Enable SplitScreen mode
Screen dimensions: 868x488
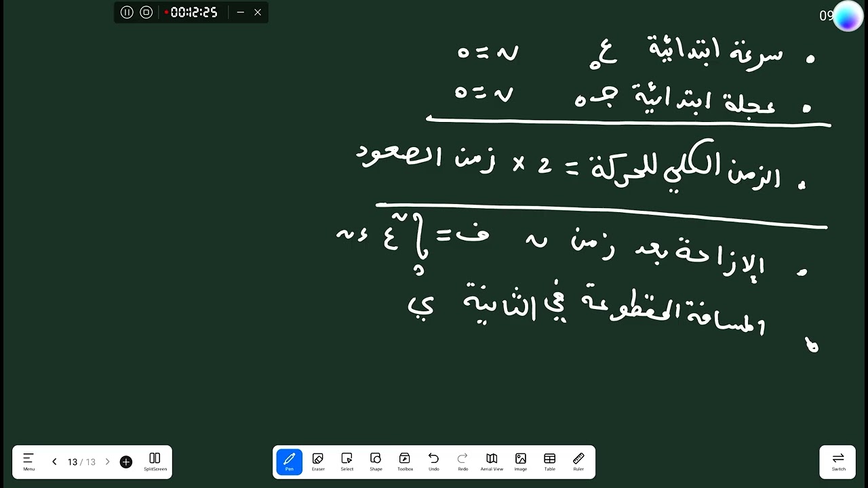tap(155, 462)
